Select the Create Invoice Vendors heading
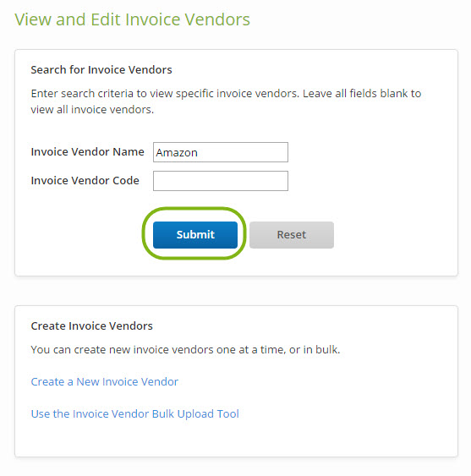This screenshot has width=471, height=476. coord(91,326)
